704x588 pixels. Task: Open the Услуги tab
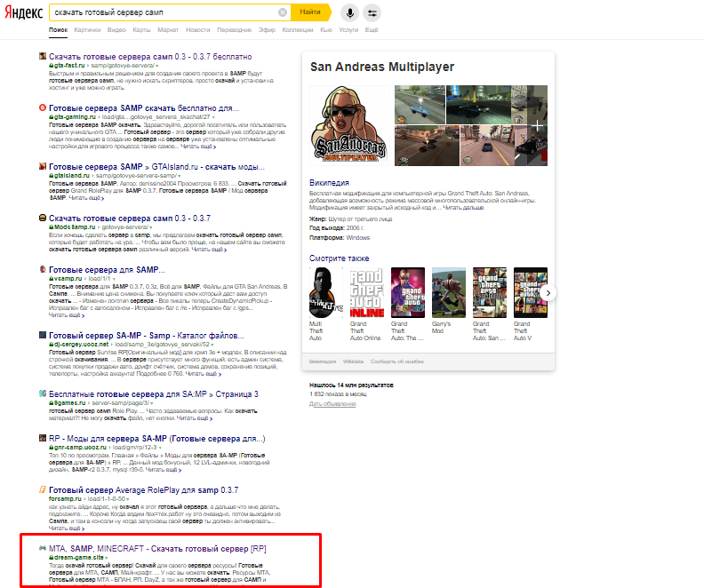pos(348,30)
